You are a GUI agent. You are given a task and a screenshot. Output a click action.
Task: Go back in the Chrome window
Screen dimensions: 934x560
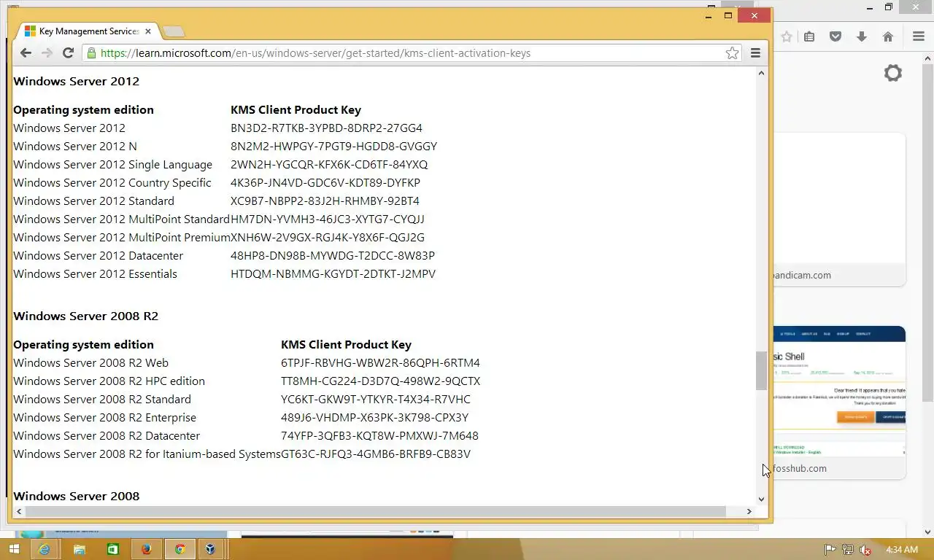pos(26,52)
